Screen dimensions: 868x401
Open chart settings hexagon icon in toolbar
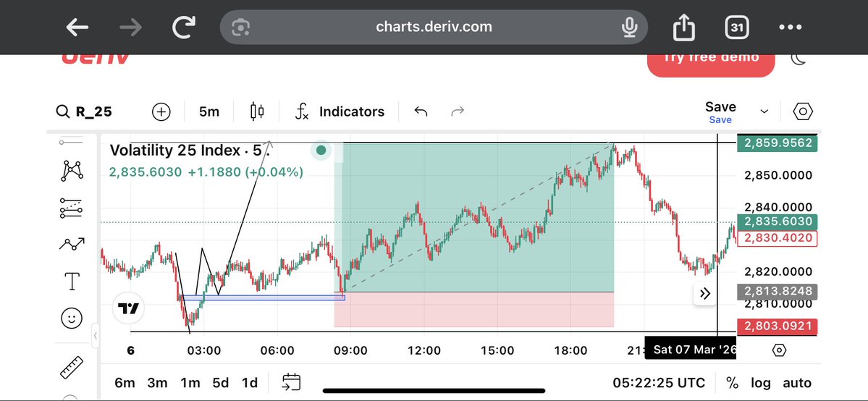click(x=803, y=112)
